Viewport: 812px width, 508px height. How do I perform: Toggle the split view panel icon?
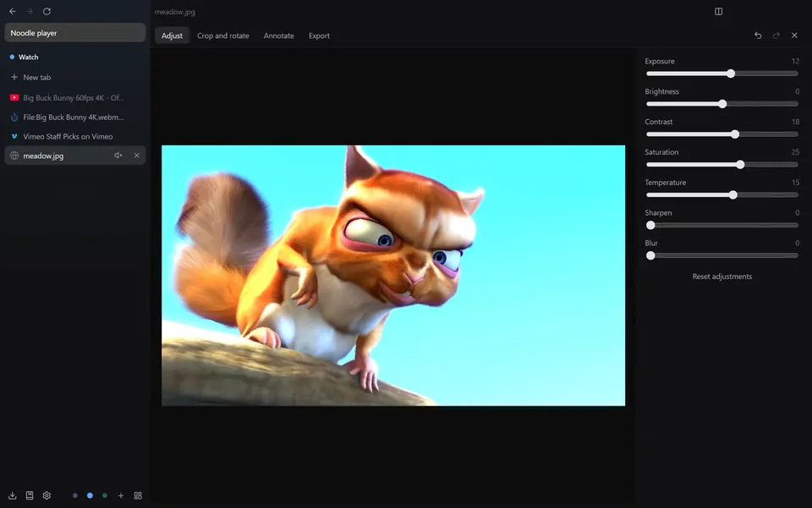tap(718, 11)
